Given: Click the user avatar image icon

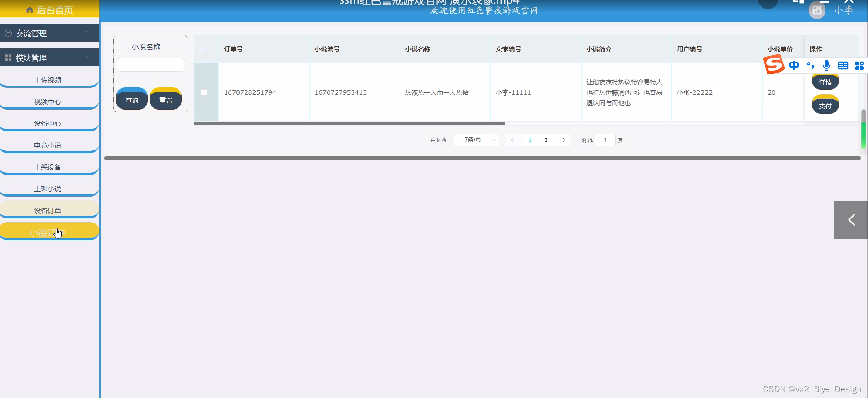Looking at the screenshot, I should (x=817, y=10).
